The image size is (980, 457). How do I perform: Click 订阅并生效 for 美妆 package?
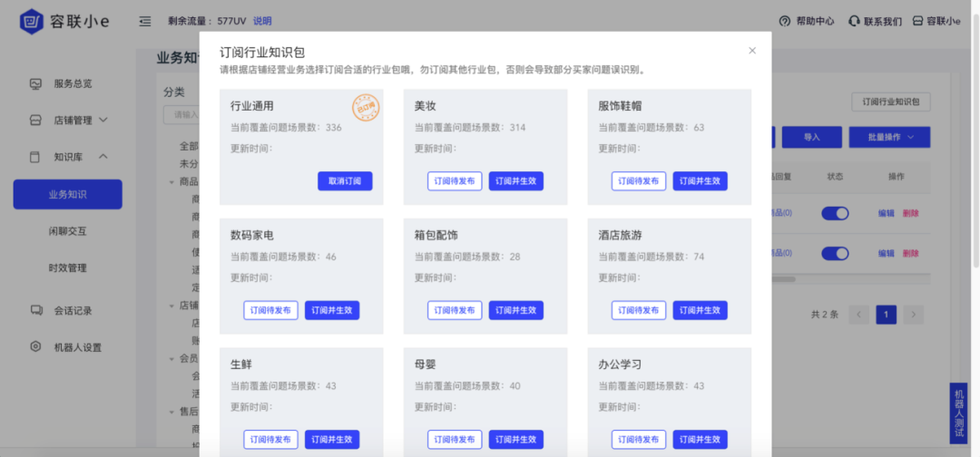coord(516,181)
